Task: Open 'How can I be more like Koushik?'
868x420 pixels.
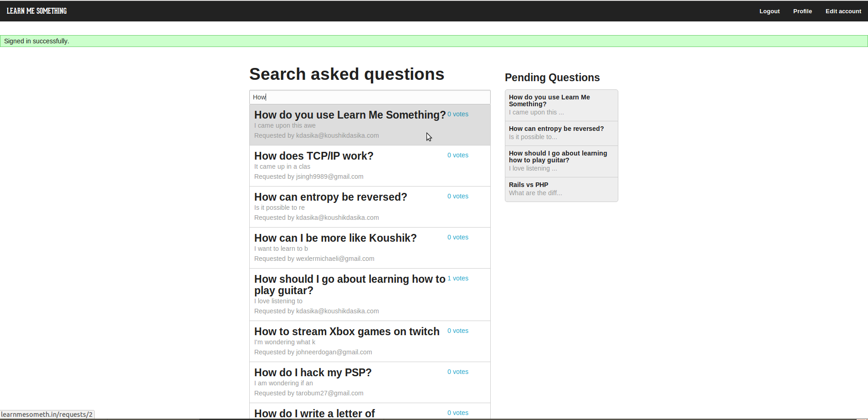Action: point(335,239)
